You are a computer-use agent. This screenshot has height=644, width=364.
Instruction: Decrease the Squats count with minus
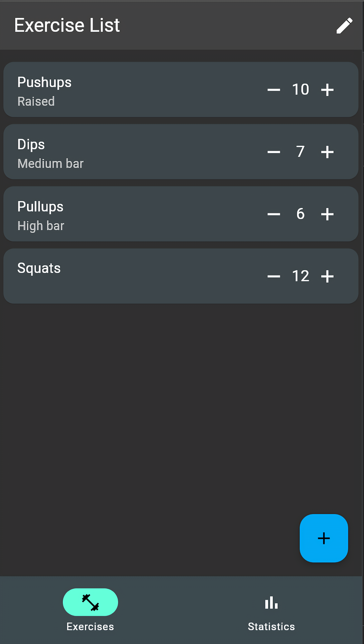click(x=274, y=276)
